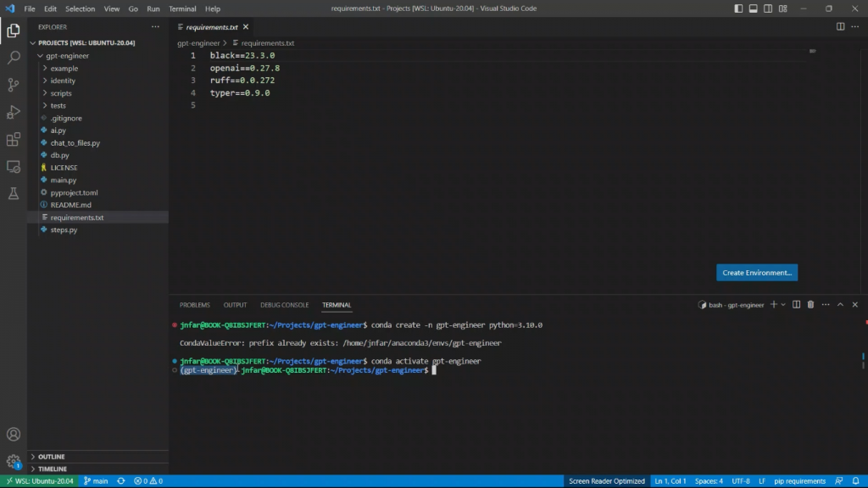Split the editor right

click(x=840, y=26)
